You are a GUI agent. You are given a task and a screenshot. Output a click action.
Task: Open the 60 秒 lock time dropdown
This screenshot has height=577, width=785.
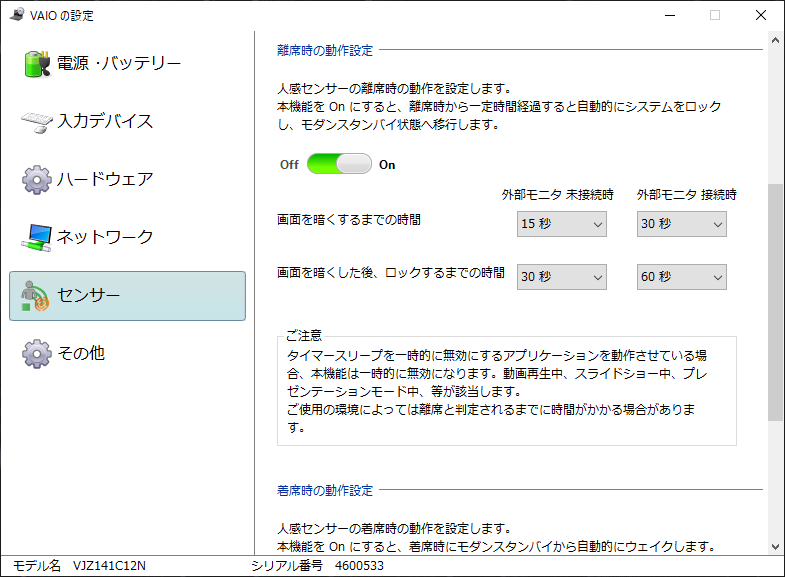[x=681, y=277]
